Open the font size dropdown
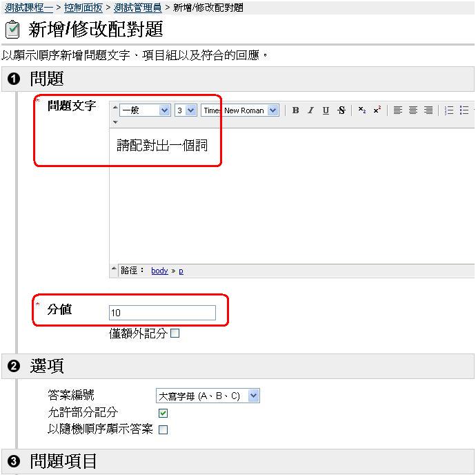Image resolution: width=476 pixels, height=475 pixels. (186, 110)
